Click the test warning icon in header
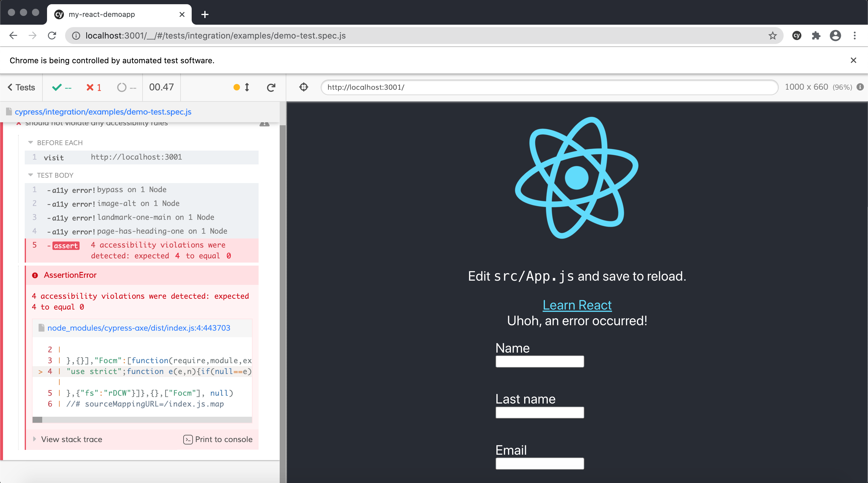The height and width of the screenshot is (483, 868). tap(265, 123)
